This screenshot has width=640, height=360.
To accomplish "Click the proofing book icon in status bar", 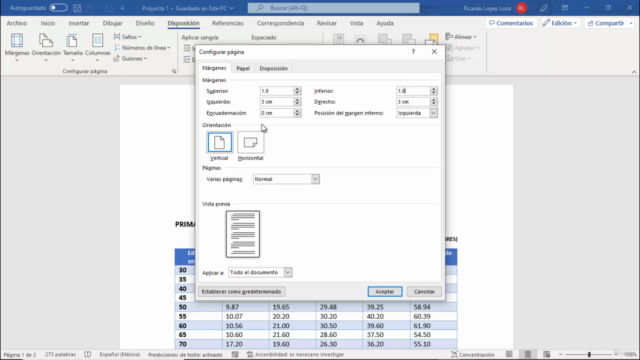I will click(87, 354).
